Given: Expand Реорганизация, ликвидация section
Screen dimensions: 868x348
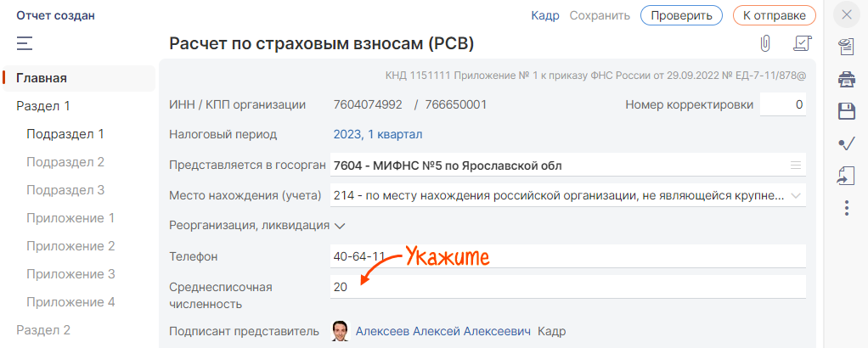Looking at the screenshot, I should tap(257, 226).
